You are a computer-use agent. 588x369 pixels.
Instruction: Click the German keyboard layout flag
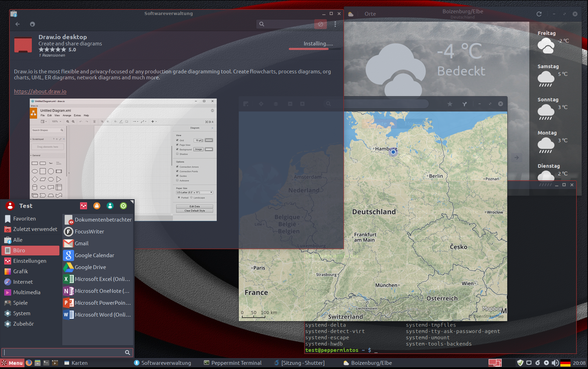click(565, 363)
